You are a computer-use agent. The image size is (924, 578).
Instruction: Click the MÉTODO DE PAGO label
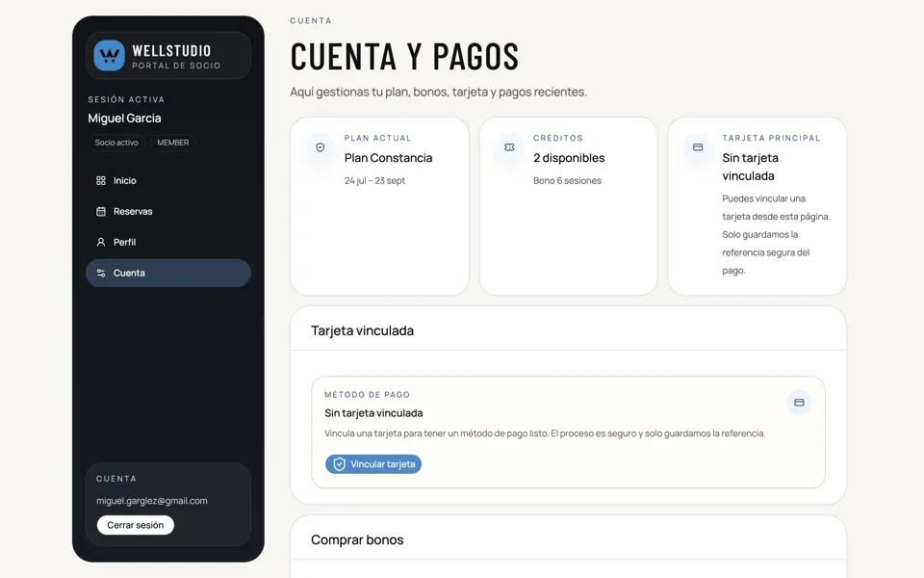pos(367,395)
